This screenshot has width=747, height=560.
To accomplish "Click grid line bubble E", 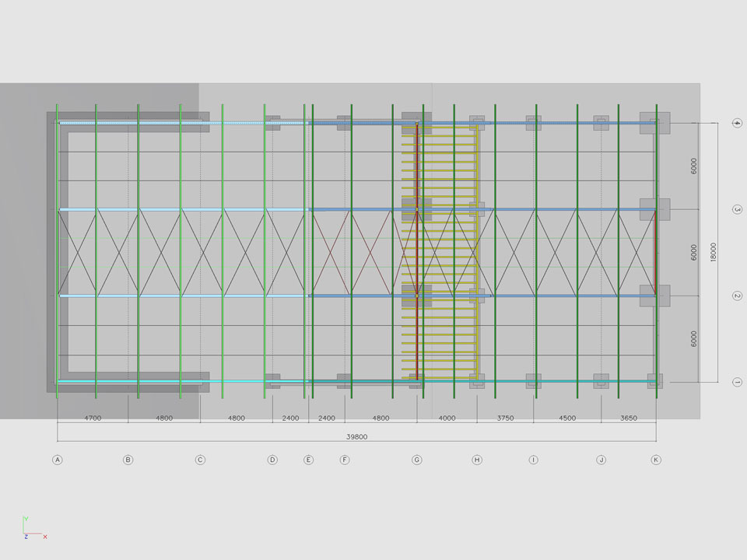I will [309, 460].
